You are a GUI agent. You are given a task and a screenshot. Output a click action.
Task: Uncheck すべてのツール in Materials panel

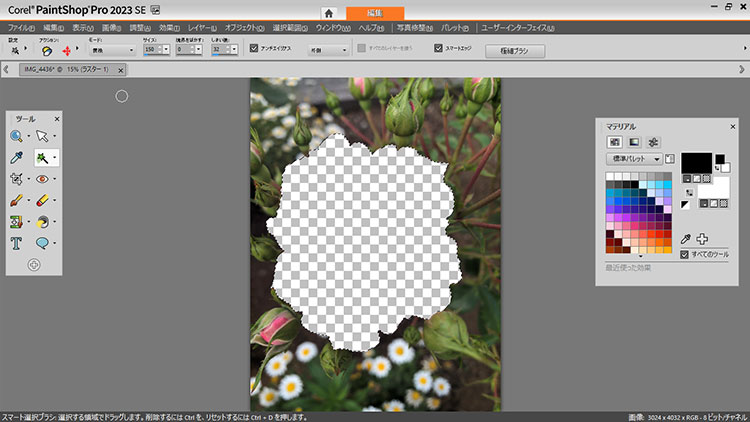click(684, 255)
